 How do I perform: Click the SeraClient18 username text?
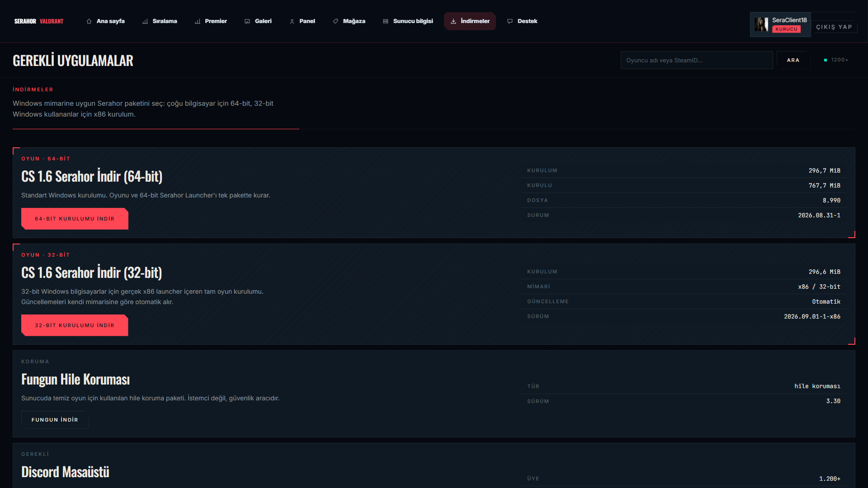(789, 20)
